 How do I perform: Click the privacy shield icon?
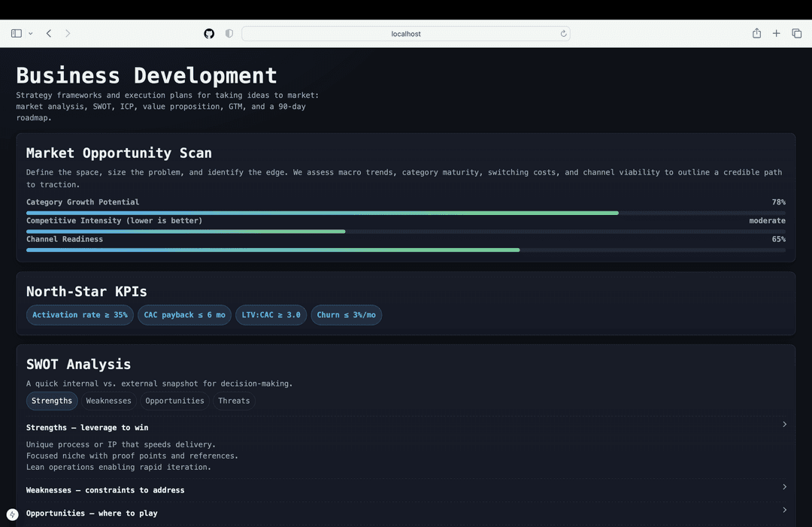tap(229, 34)
